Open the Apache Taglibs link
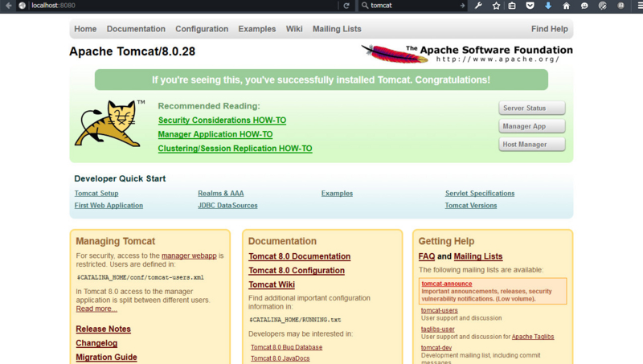The image size is (643, 364). coord(533,337)
